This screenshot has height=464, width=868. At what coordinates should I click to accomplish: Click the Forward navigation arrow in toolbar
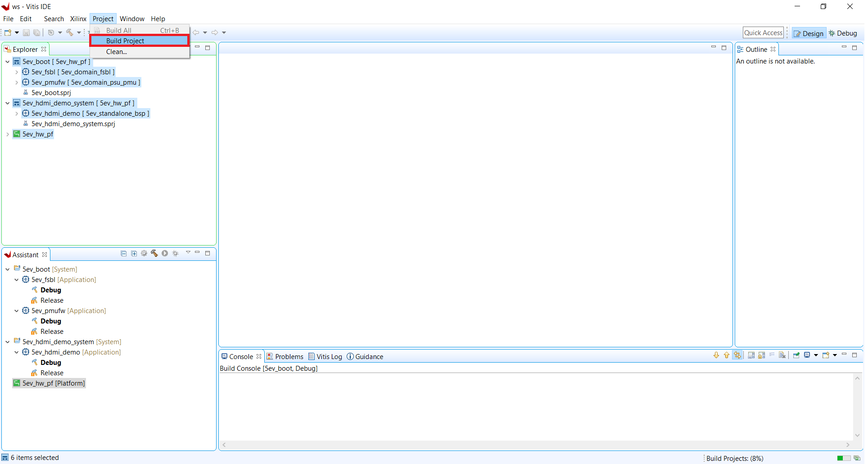click(215, 32)
